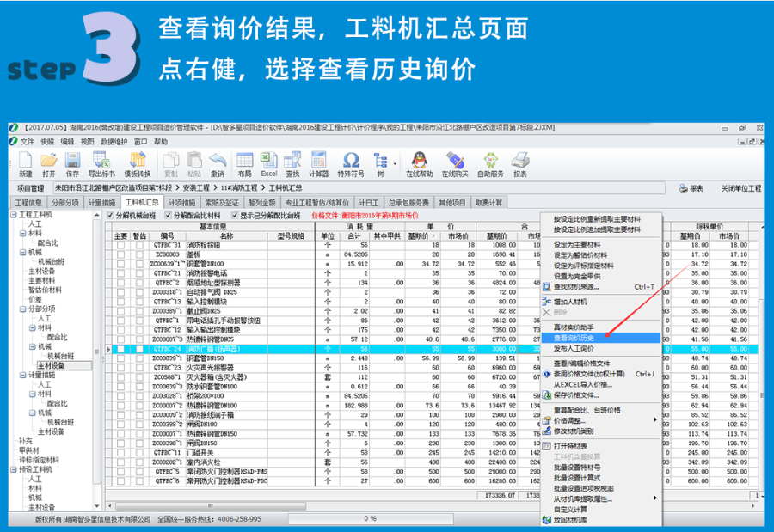Open the 计算器 calculator icon

(x=318, y=162)
